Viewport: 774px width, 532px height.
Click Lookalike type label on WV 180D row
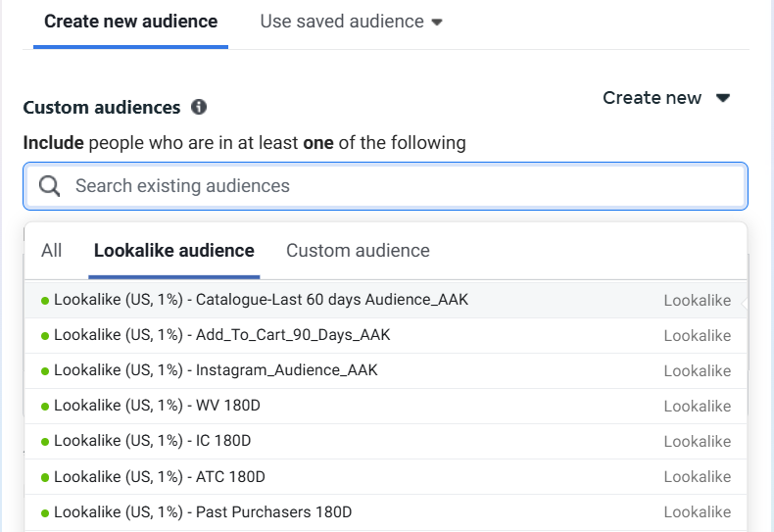[697, 407]
